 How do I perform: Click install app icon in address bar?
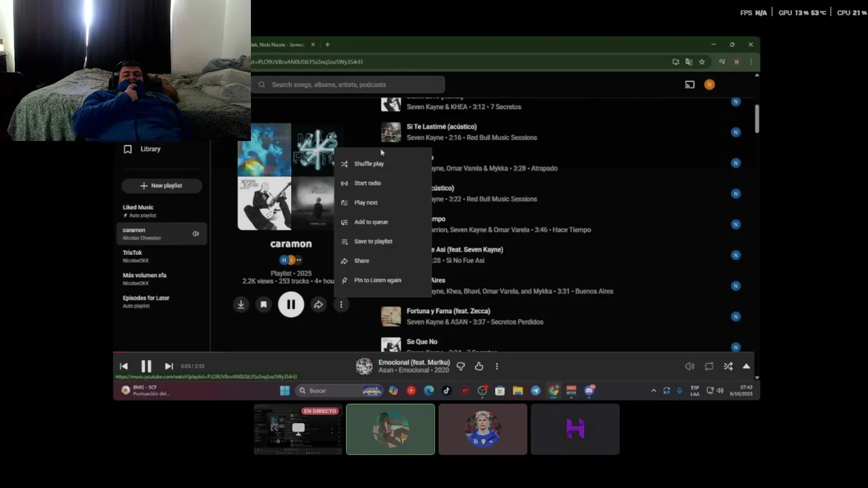(x=675, y=62)
